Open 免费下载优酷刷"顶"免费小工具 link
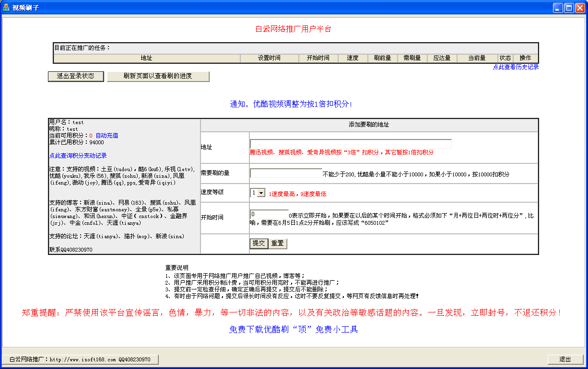The height and width of the screenshot is (369, 588). (294, 330)
